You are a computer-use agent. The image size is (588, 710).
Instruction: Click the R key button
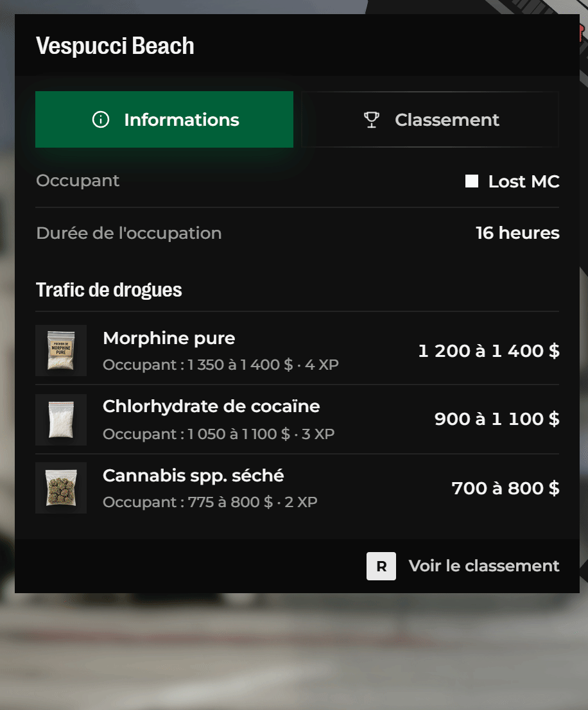pos(381,566)
